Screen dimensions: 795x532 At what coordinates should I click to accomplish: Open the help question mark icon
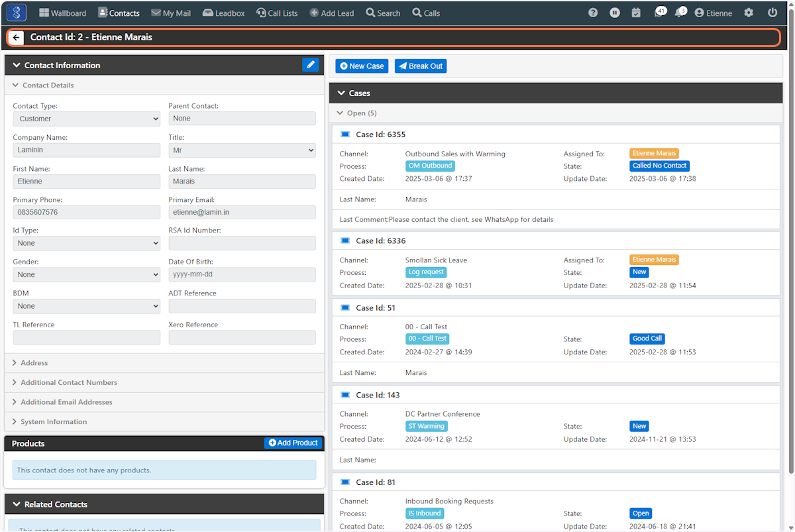coord(593,13)
